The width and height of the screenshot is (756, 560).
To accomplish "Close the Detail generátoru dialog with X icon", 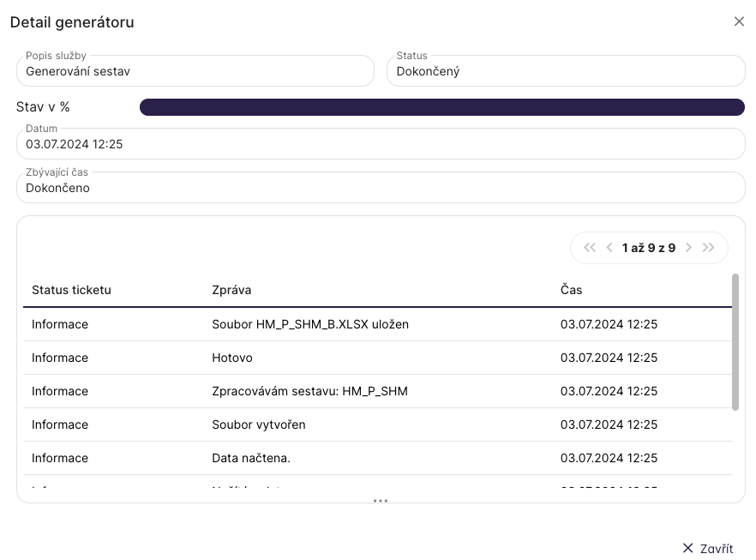I will [x=739, y=21].
